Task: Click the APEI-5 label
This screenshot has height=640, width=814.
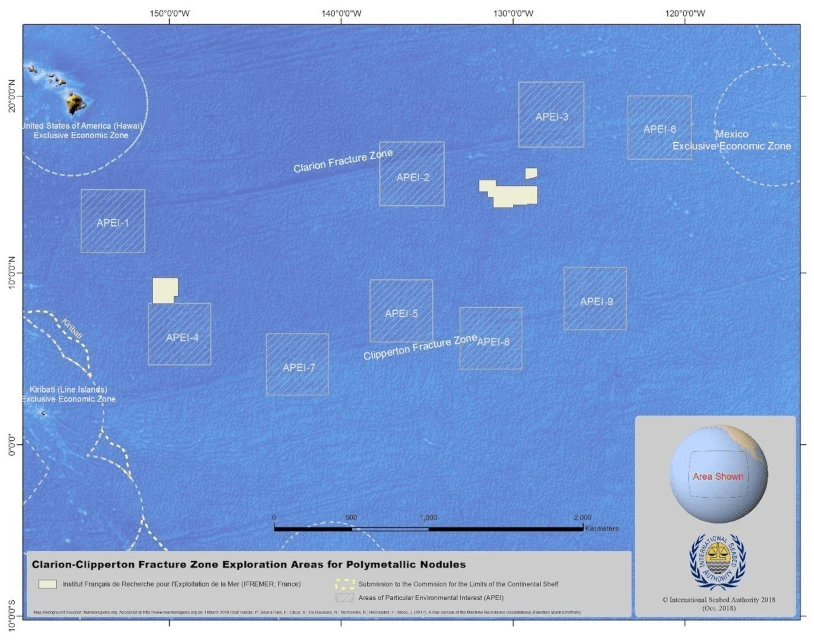Action: (401, 314)
